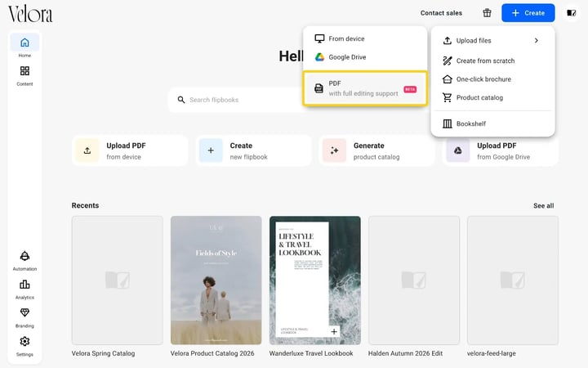Click Upload PDF from device card
This screenshot has width=588, height=368.
coord(130,150)
